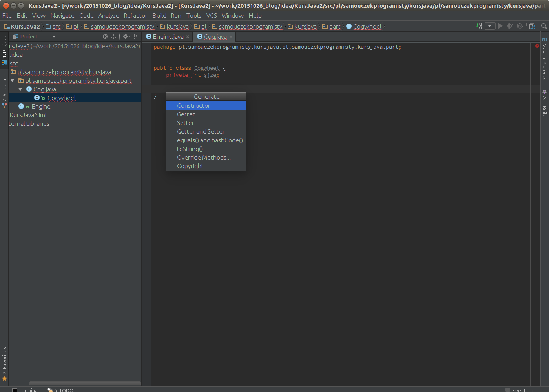The width and height of the screenshot is (549, 392).
Task: Select Engine class in project tree
Action: 41,106
